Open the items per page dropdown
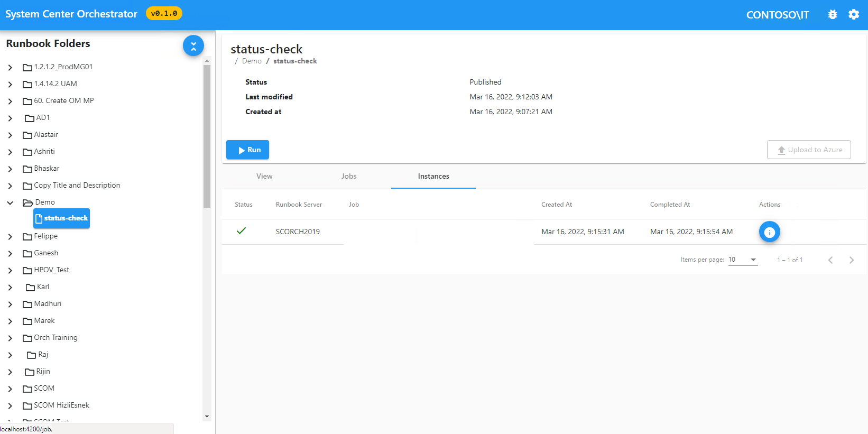The width and height of the screenshot is (868, 434). pyautogui.click(x=743, y=260)
